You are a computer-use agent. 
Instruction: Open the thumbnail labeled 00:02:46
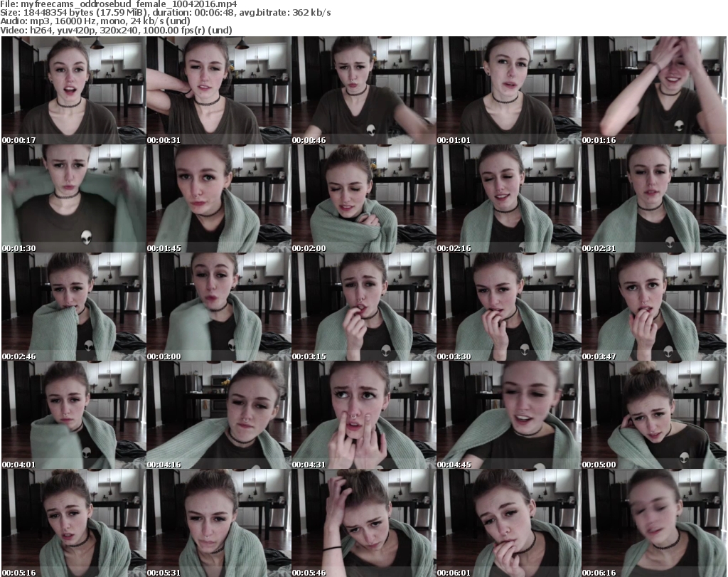point(73,307)
